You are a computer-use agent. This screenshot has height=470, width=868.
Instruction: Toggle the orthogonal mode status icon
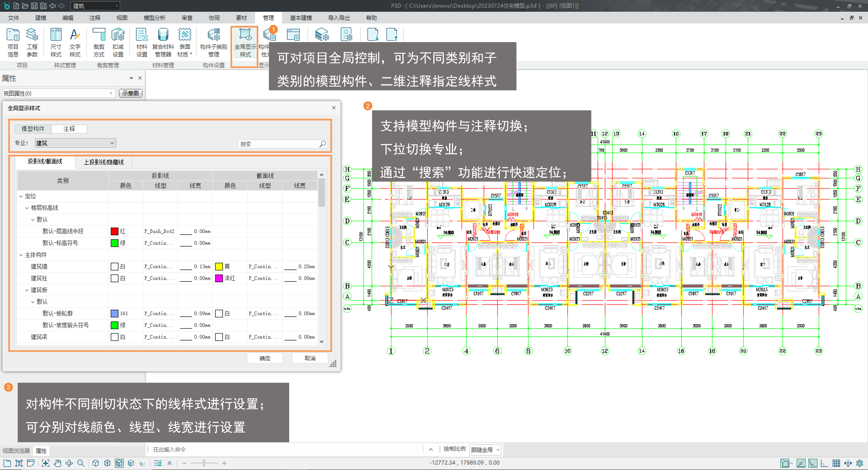click(824, 463)
